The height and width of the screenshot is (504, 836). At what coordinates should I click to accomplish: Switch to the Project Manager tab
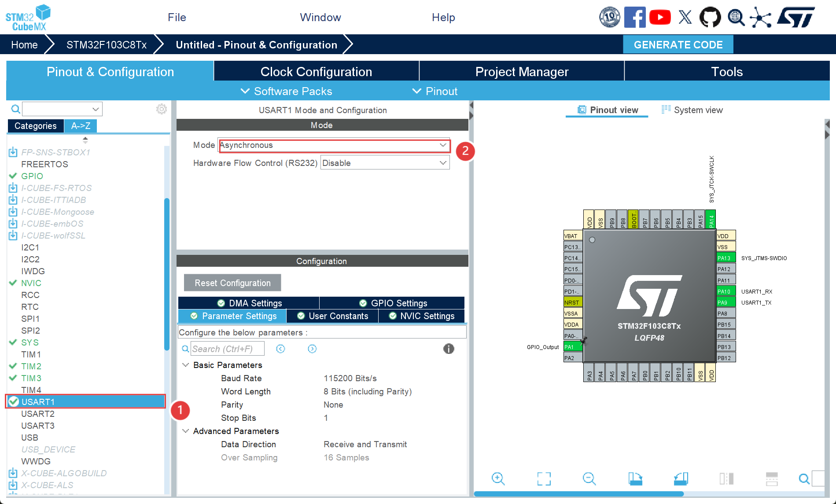(x=522, y=71)
